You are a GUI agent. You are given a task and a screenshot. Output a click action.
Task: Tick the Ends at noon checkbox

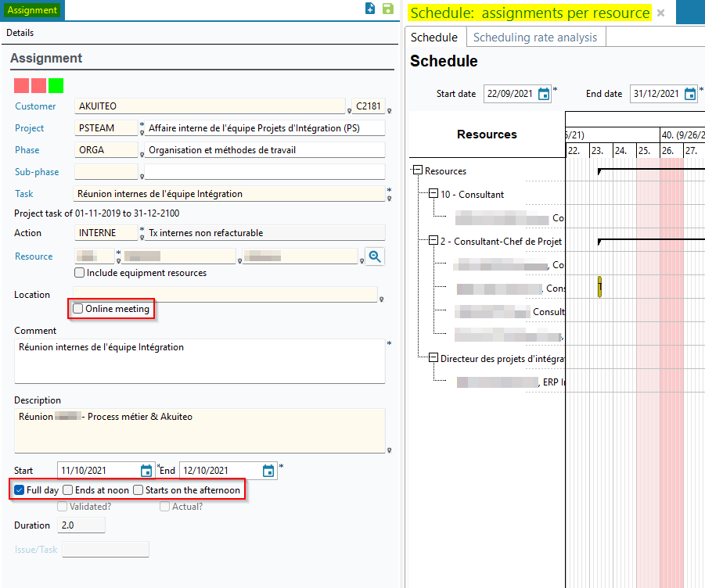pyautogui.click(x=68, y=490)
